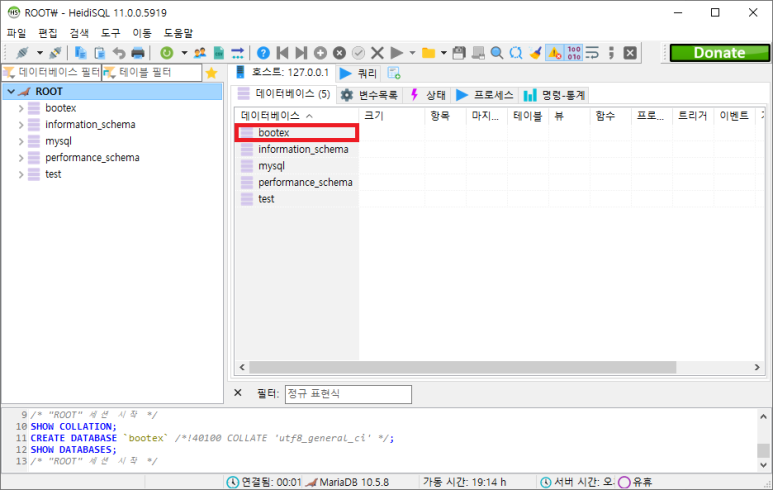
Task: Open the Run query options dropdown
Action: pos(412,53)
